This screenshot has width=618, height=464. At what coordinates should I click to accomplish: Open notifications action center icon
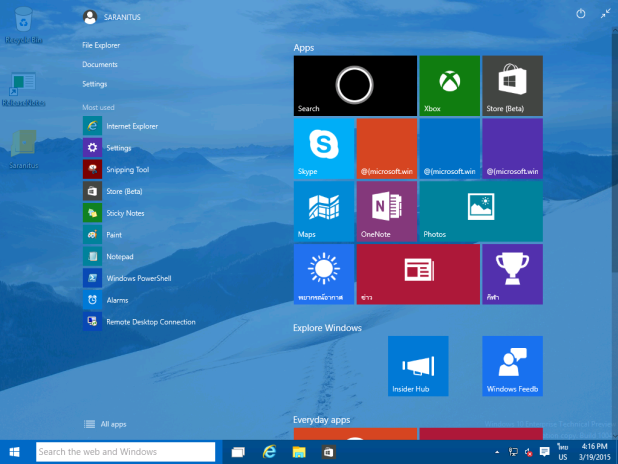545,452
